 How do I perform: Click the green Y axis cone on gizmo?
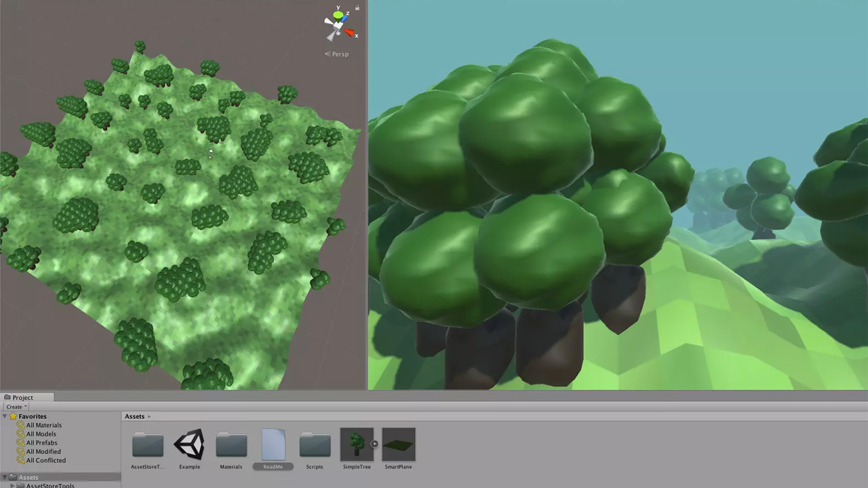tap(338, 15)
